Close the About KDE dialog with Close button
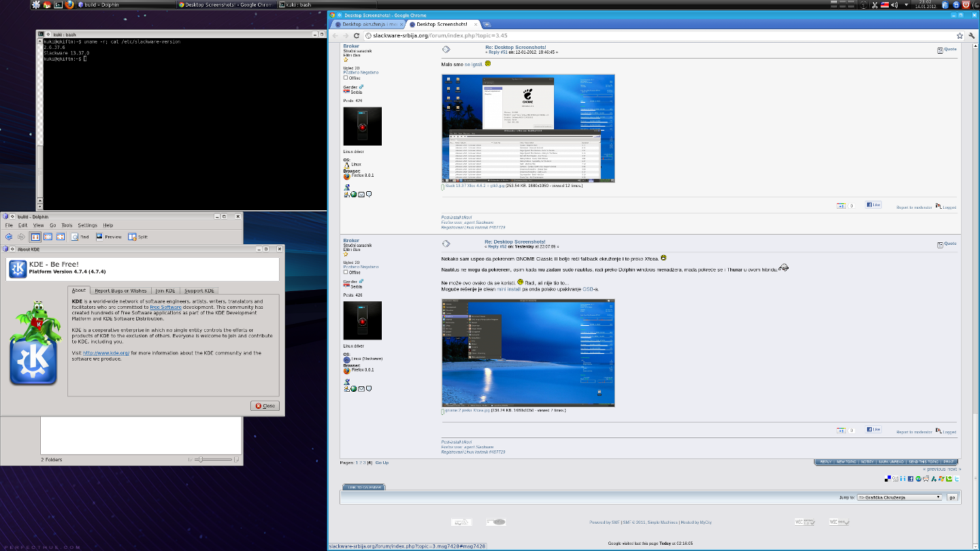This screenshot has width=980, height=551. click(265, 405)
